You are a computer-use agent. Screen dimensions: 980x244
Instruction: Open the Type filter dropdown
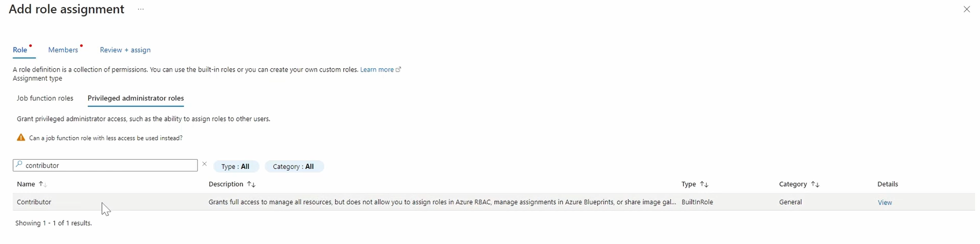[236, 167]
